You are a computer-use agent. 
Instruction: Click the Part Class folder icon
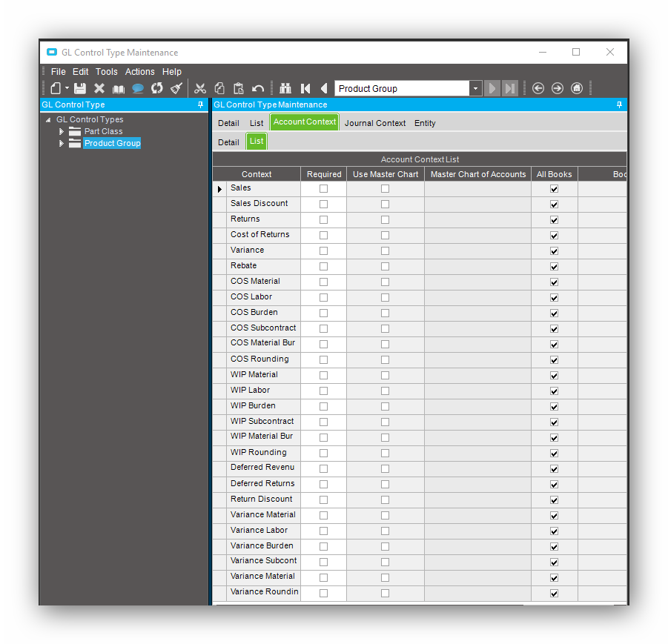click(75, 131)
